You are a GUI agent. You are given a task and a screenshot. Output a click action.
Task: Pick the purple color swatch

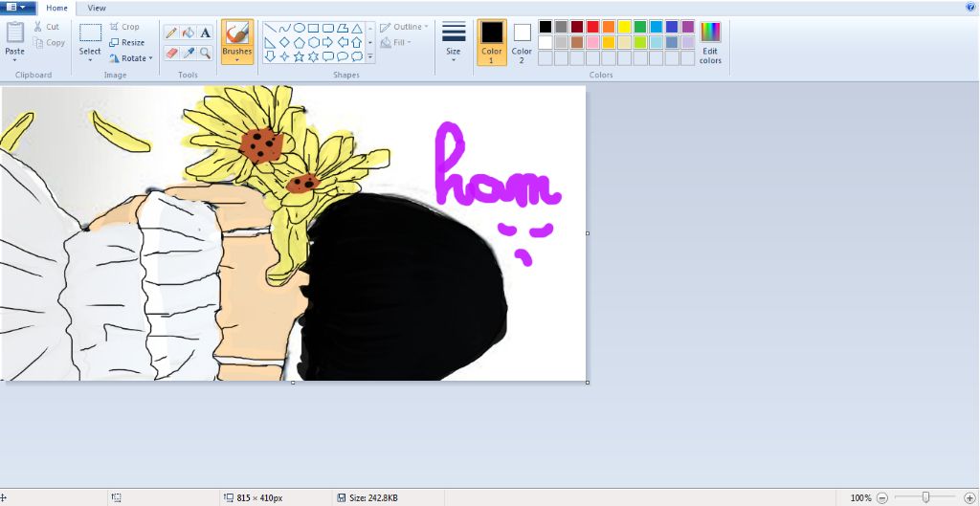687,27
